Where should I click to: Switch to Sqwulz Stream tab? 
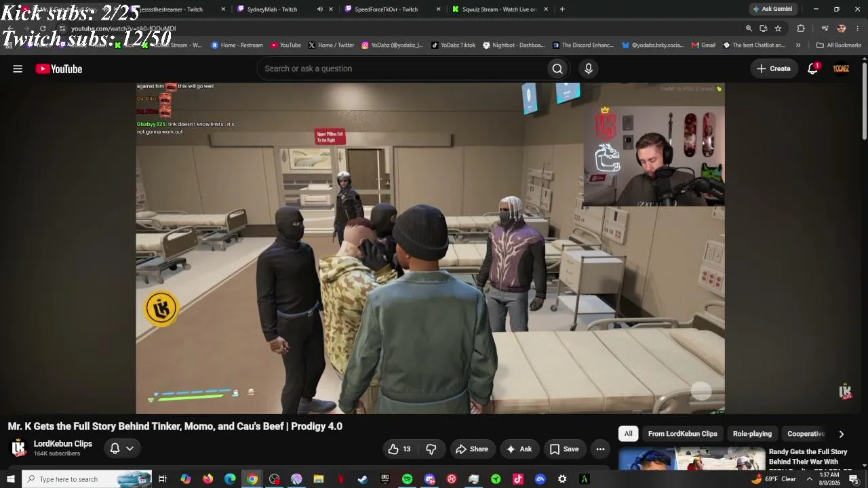[x=500, y=9]
